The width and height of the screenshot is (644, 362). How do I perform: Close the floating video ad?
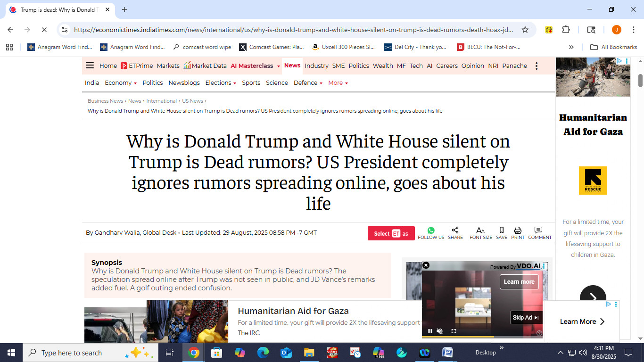(x=426, y=265)
